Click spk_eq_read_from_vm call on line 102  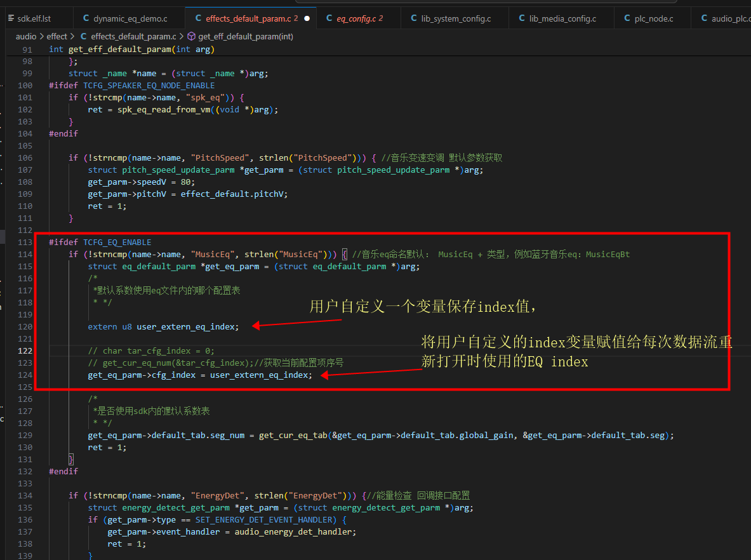coord(164,110)
